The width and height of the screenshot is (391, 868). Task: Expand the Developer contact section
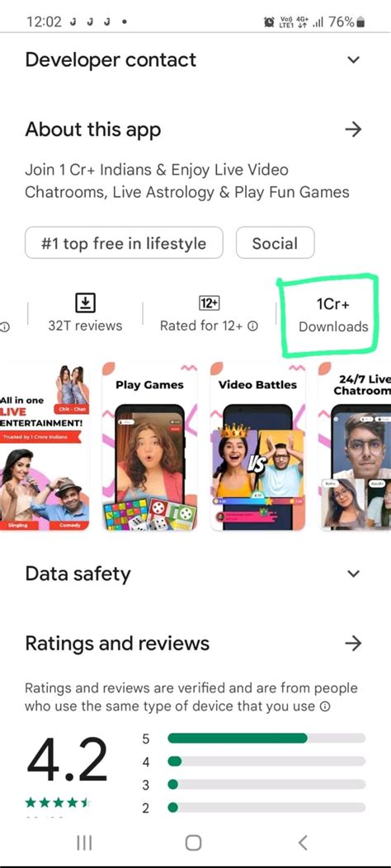tap(353, 60)
